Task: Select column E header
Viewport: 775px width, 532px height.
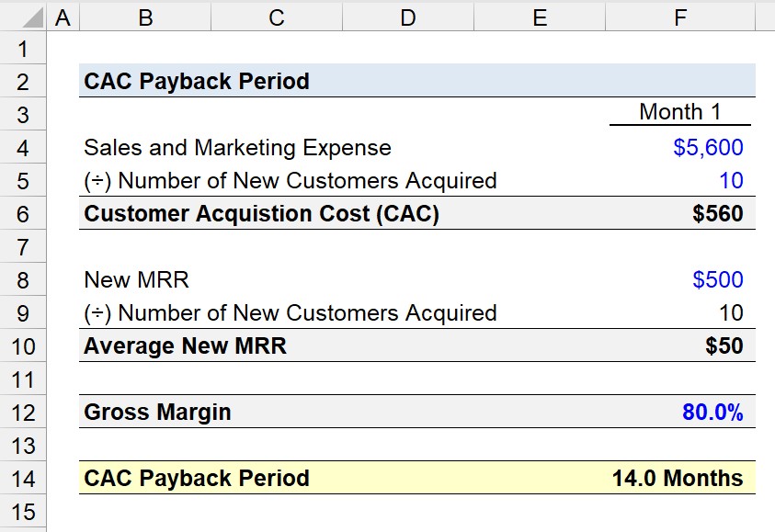Action: click(x=540, y=17)
